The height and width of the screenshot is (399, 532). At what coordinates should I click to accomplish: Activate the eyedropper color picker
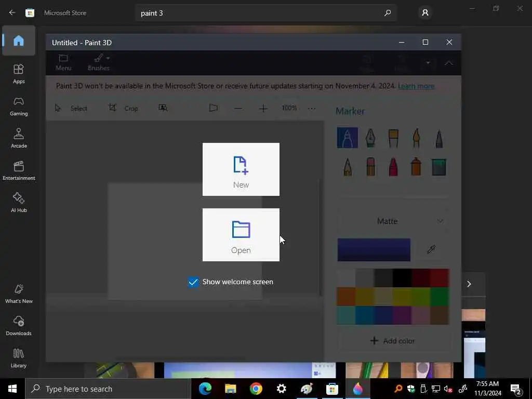click(x=431, y=250)
